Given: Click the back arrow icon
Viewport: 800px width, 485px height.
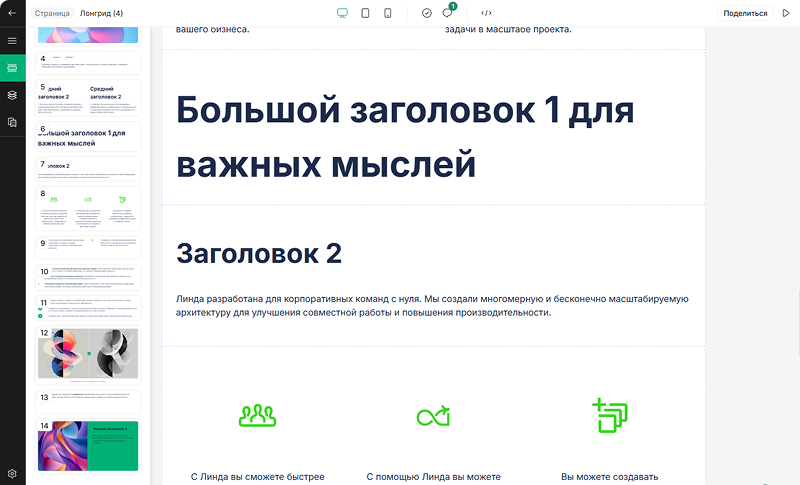Looking at the screenshot, I should [12, 13].
